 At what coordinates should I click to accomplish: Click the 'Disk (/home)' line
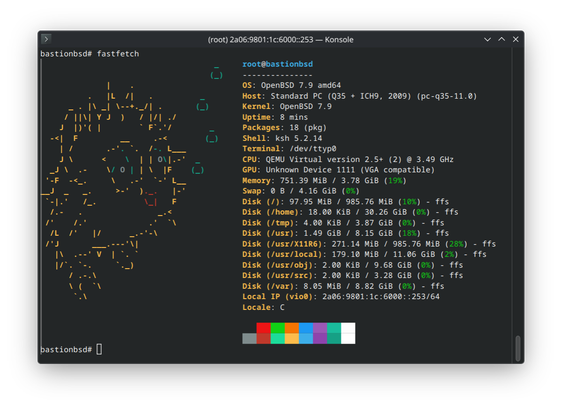coord(350,212)
